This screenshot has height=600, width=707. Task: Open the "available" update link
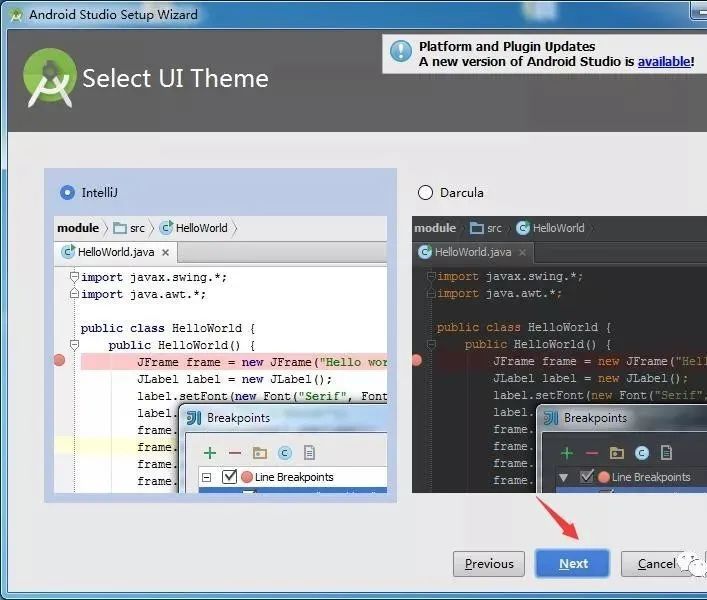[663, 62]
